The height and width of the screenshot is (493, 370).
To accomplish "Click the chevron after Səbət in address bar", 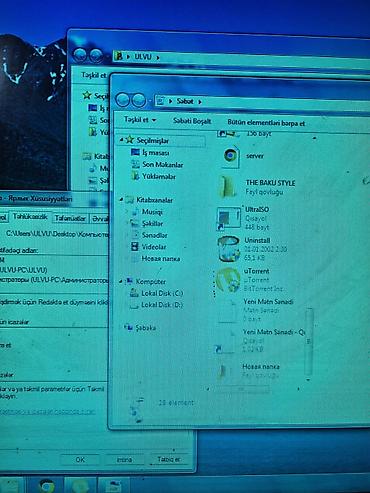I will (x=200, y=102).
